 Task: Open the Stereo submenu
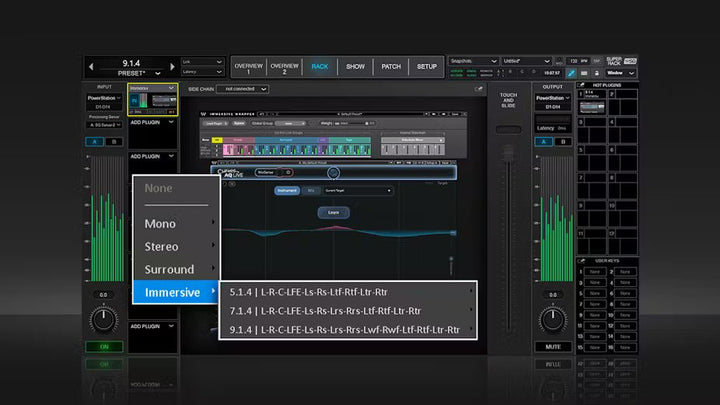[x=176, y=247]
